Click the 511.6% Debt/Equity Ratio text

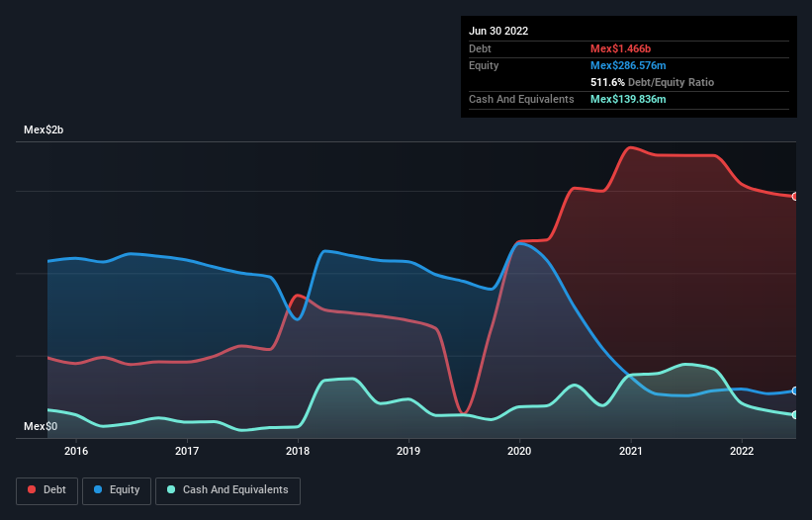(x=652, y=82)
